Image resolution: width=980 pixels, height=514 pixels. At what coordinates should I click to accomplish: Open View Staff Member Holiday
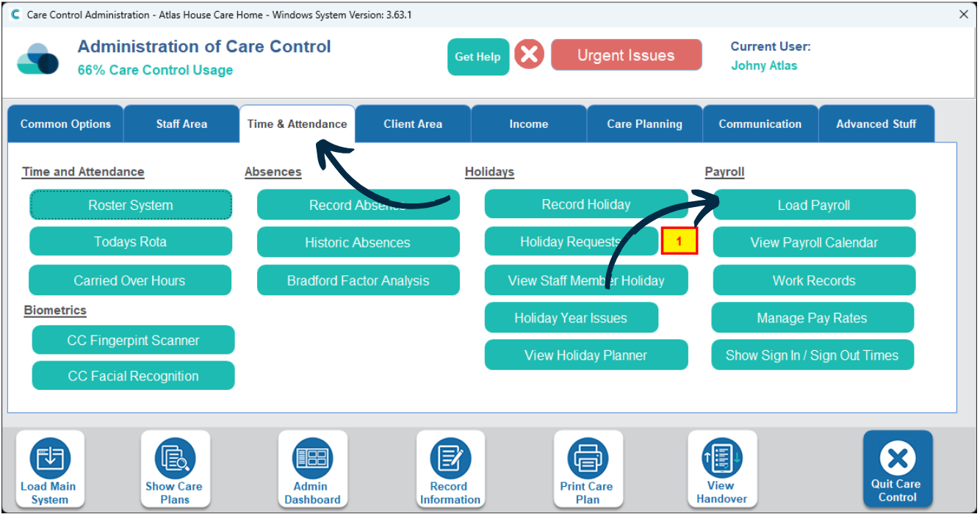click(x=586, y=280)
